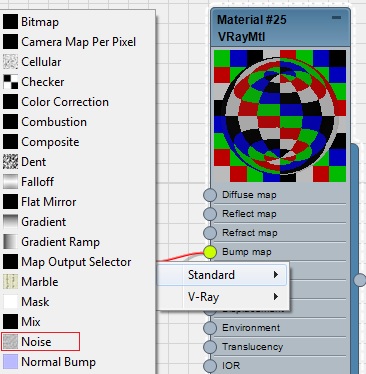Click the Normal Bump map icon

click(x=10, y=362)
